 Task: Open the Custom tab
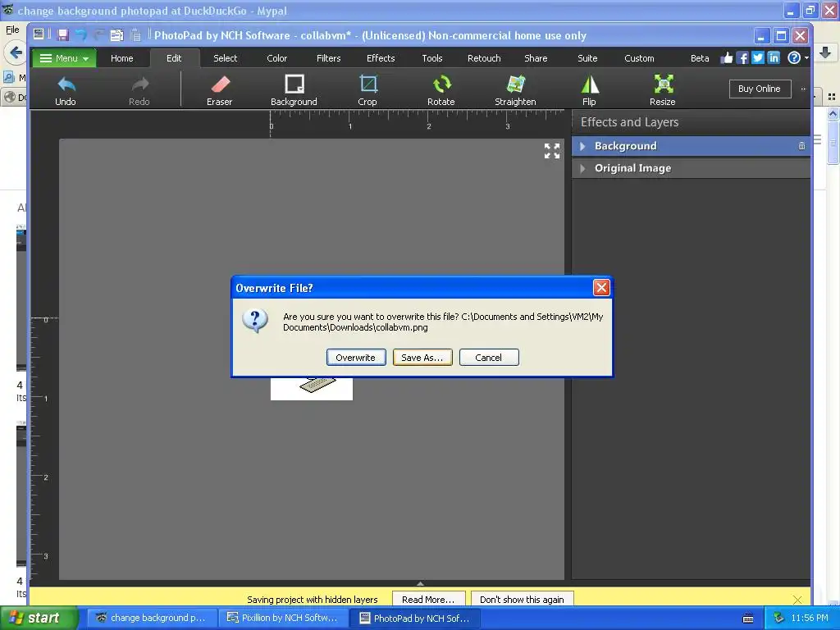point(639,58)
